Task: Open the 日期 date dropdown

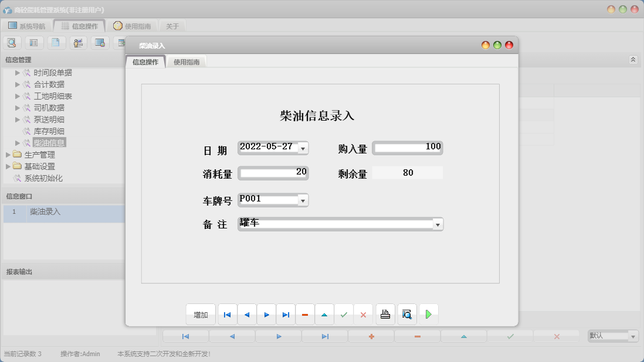Action: pos(304,148)
